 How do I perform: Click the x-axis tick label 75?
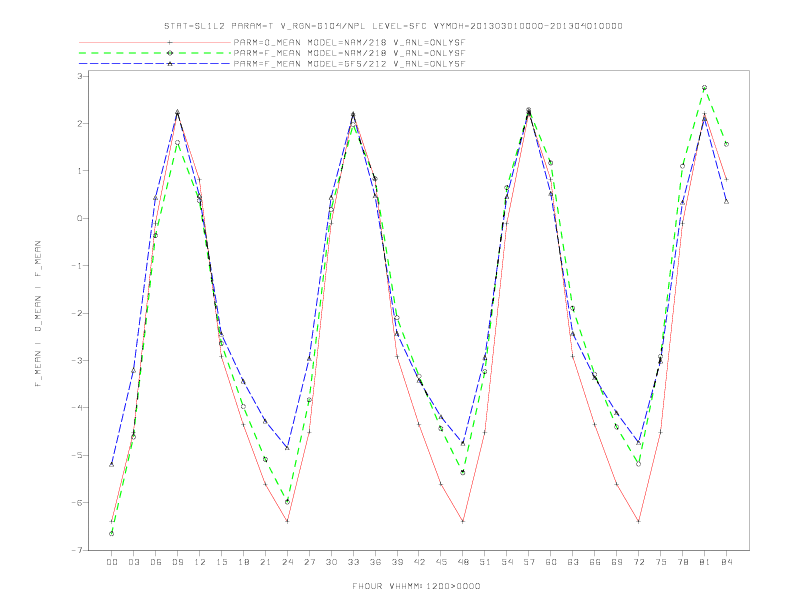coord(661,562)
